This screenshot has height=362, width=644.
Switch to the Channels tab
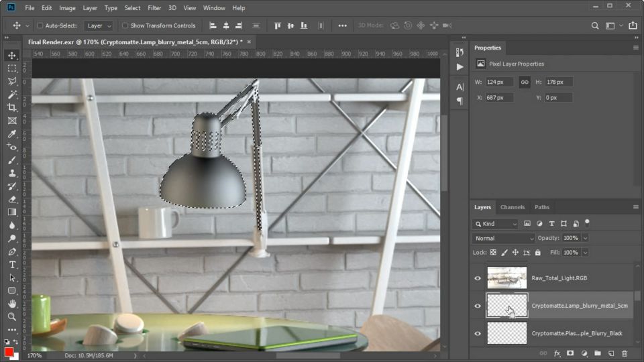[513, 207]
